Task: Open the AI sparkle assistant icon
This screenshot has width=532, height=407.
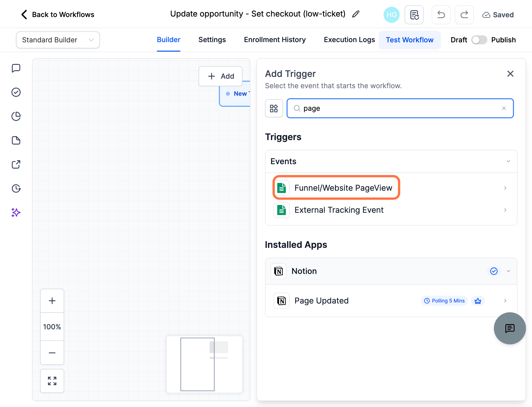Action: [x=16, y=213]
